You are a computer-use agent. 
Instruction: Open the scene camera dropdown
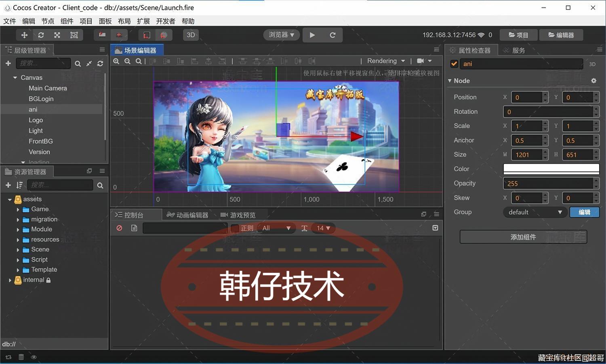click(x=424, y=61)
